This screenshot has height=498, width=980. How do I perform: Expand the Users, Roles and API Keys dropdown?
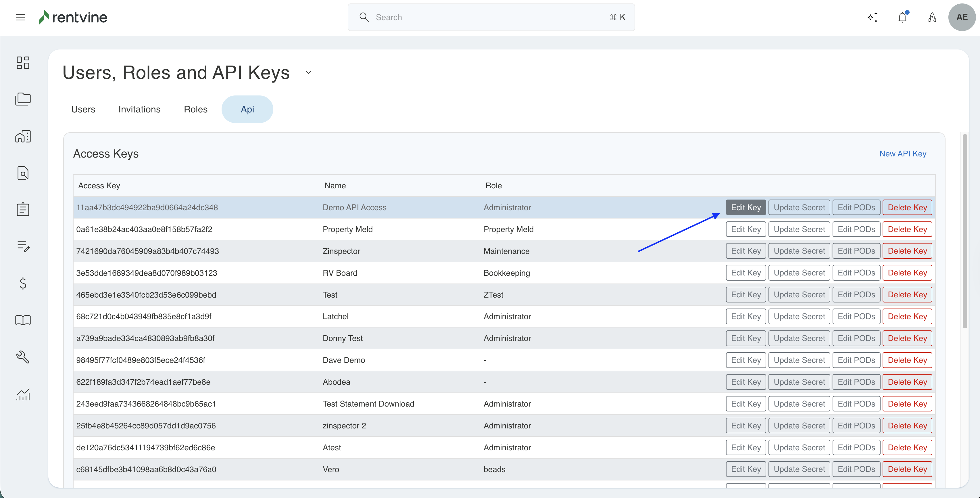(309, 72)
